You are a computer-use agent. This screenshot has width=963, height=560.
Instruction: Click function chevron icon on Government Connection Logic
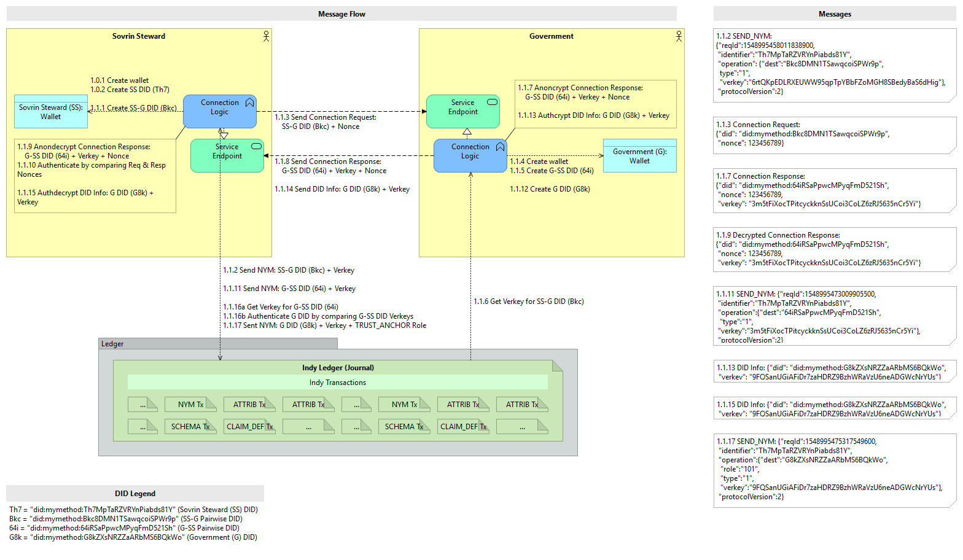pyautogui.click(x=500, y=147)
